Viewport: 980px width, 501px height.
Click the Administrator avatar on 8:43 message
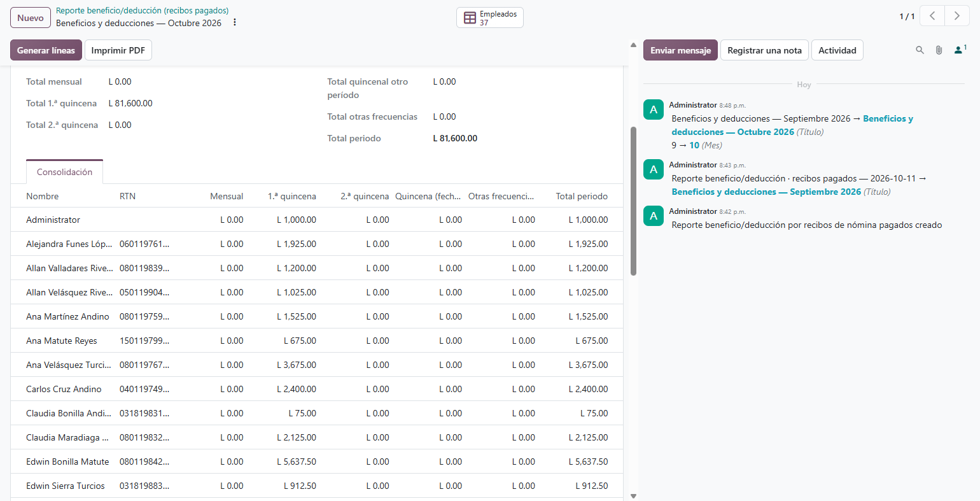pyautogui.click(x=654, y=169)
